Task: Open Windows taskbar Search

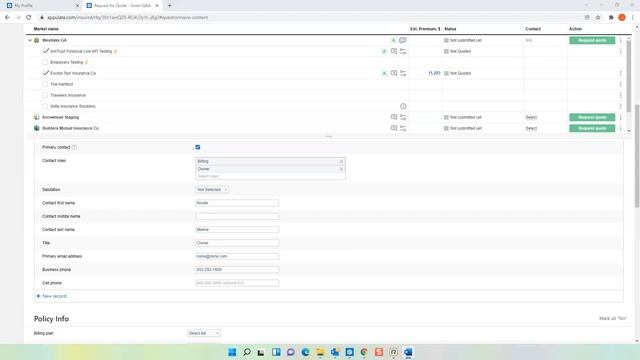Action: [247, 352]
